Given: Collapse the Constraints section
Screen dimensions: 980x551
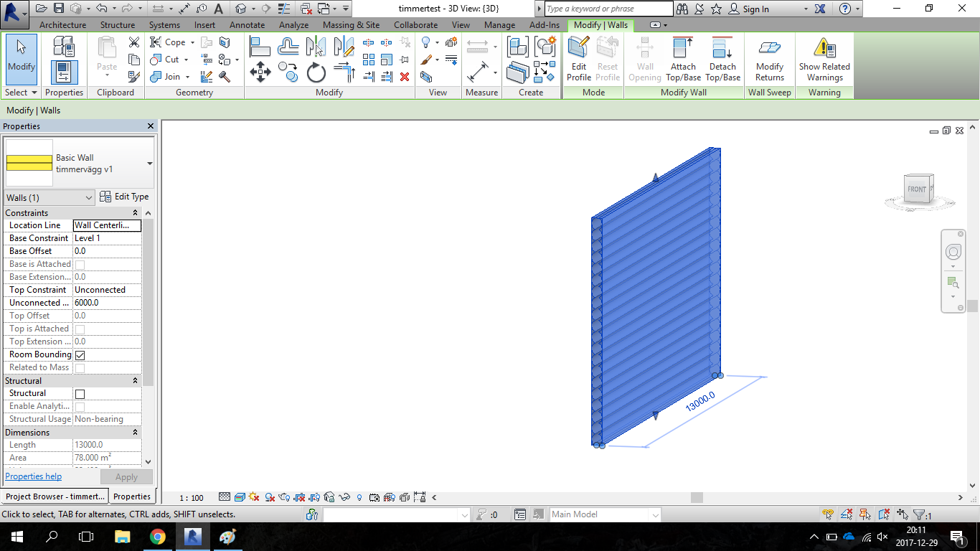Looking at the screenshot, I should (135, 213).
